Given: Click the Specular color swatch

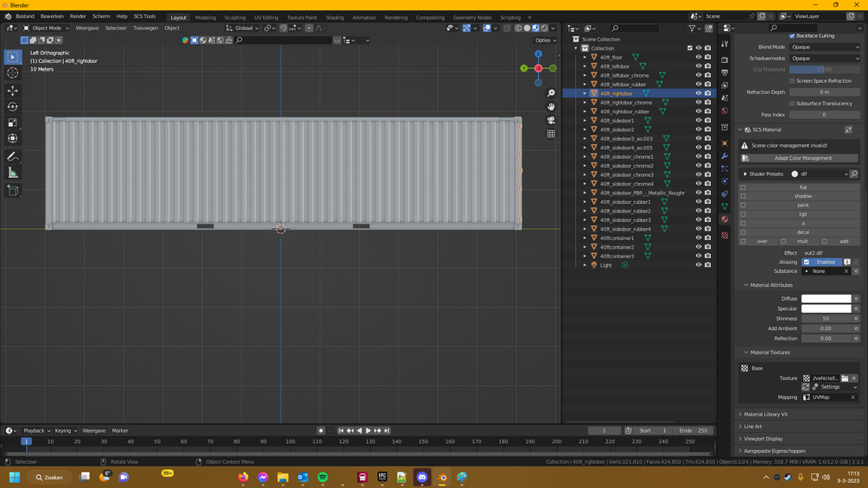Looking at the screenshot, I should pos(826,308).
